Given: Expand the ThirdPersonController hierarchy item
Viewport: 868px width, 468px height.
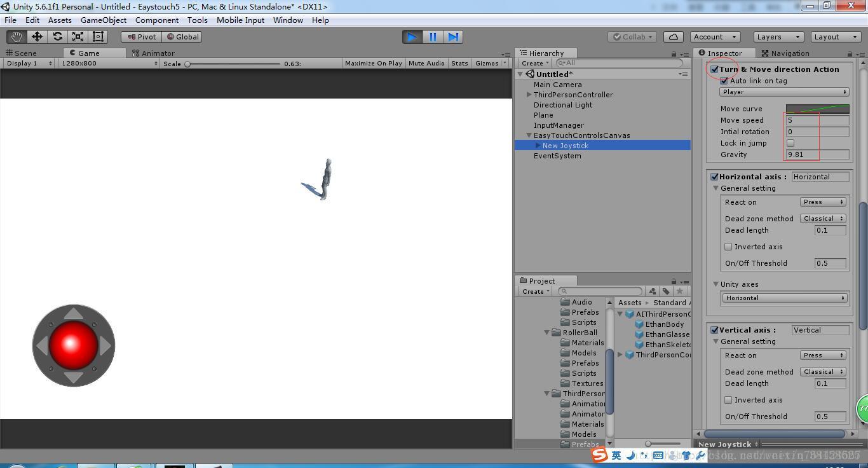Looking at the screenshot, I should (x=529, y=95).
